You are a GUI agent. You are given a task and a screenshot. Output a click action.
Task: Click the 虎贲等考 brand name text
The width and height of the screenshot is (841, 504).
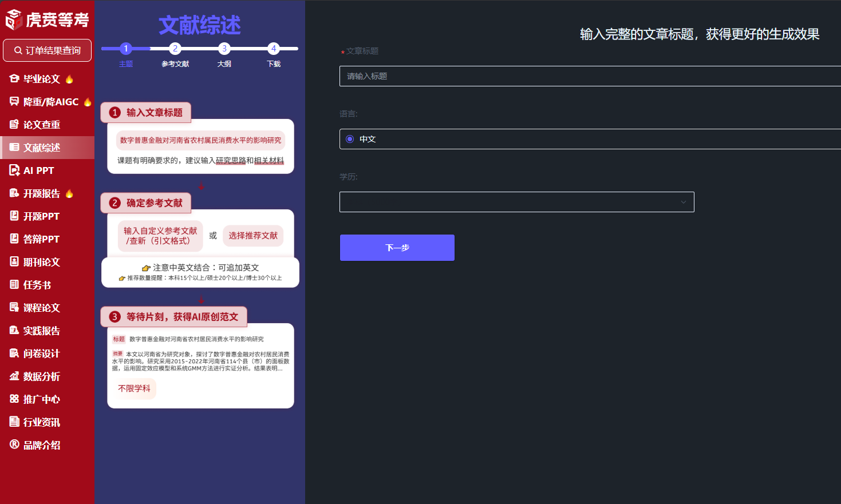tap(58, 20)
